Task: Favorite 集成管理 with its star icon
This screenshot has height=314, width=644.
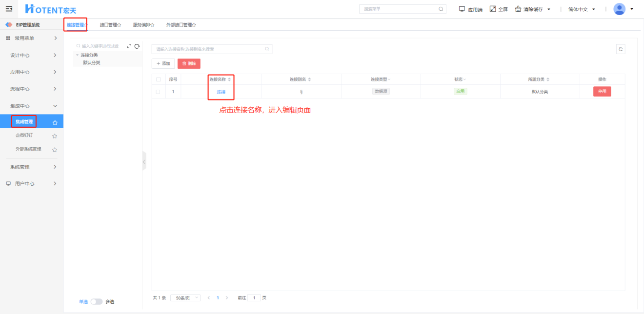Action: [x=55, y=122]
